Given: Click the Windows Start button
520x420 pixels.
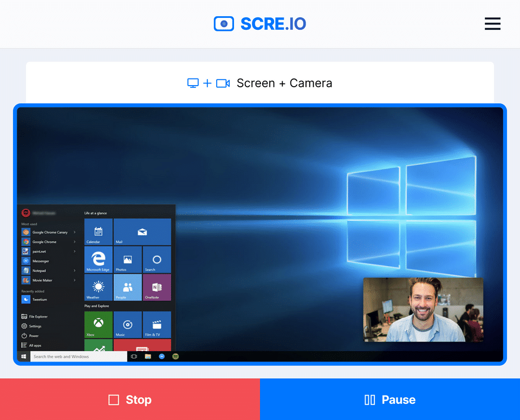Looking at the screenshot, I should (x=23, y=357).
